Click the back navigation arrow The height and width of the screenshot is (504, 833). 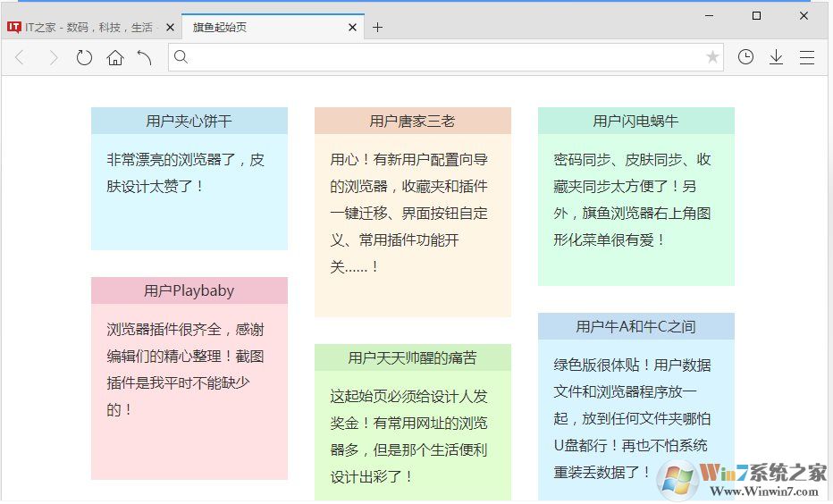(x=21, y=58)
